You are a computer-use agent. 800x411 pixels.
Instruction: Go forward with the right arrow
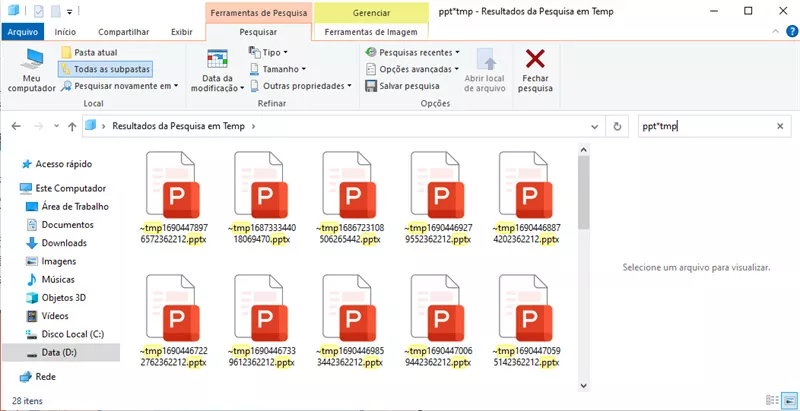pos(39,126)
